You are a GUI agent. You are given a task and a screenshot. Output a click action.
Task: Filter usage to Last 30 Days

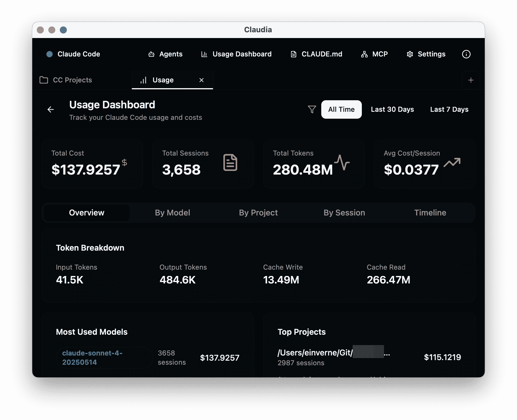(392, 109)
